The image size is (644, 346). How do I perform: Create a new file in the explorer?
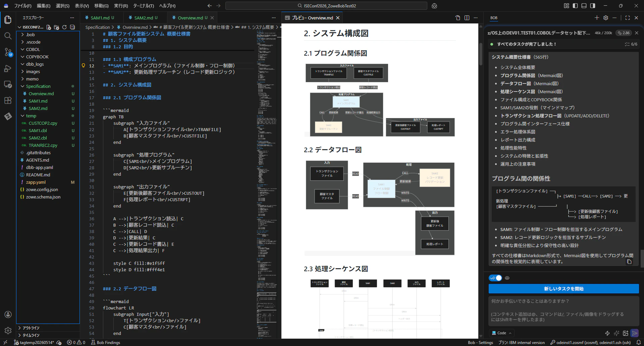[49, 27]
